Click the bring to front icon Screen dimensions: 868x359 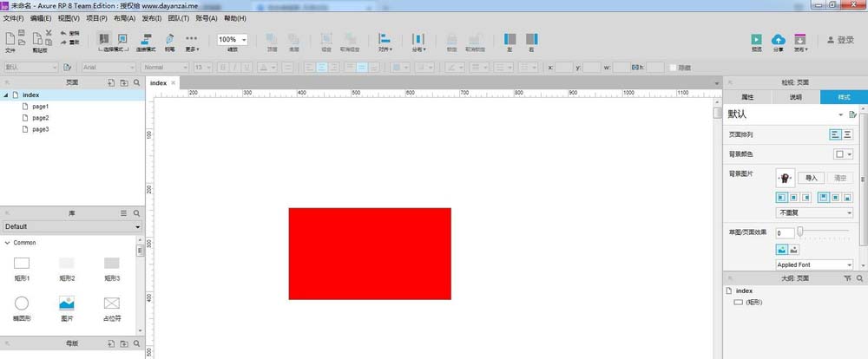click(271, 39)
